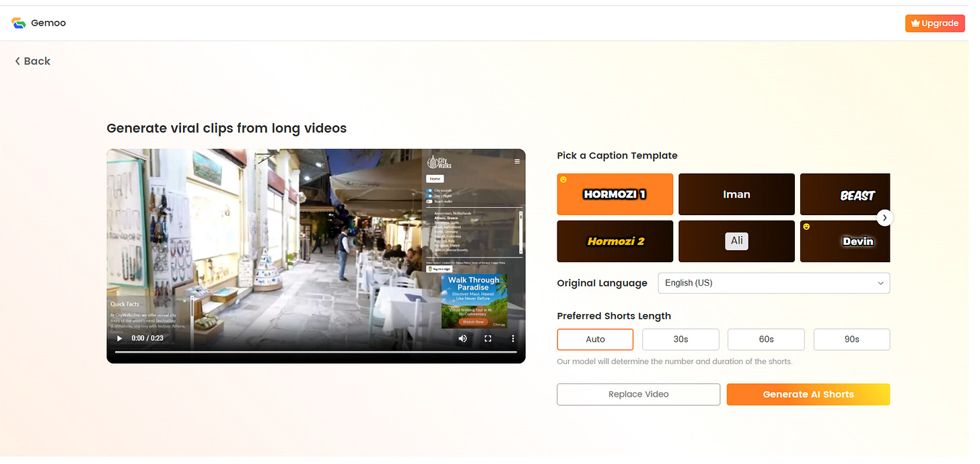The width and height of the screenshot is (980, 464).
Task: Click the City Walks logo in video
Action: (x=438, y=162)
